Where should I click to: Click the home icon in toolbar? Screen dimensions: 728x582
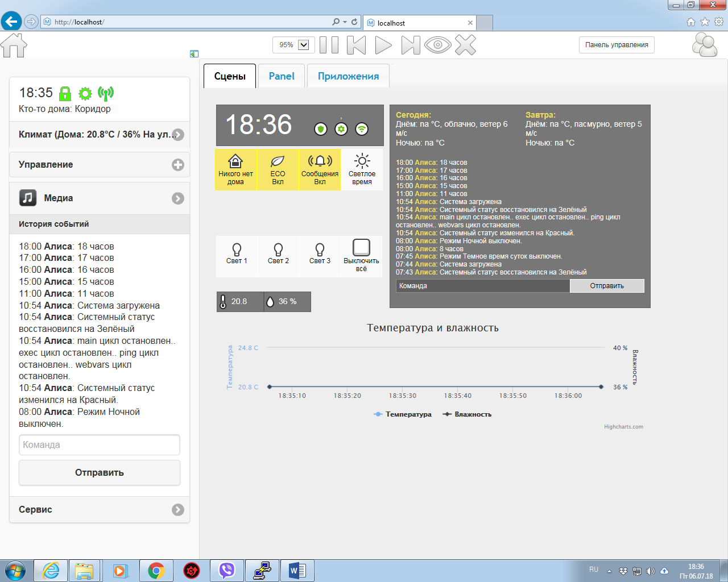click(14, 45)
